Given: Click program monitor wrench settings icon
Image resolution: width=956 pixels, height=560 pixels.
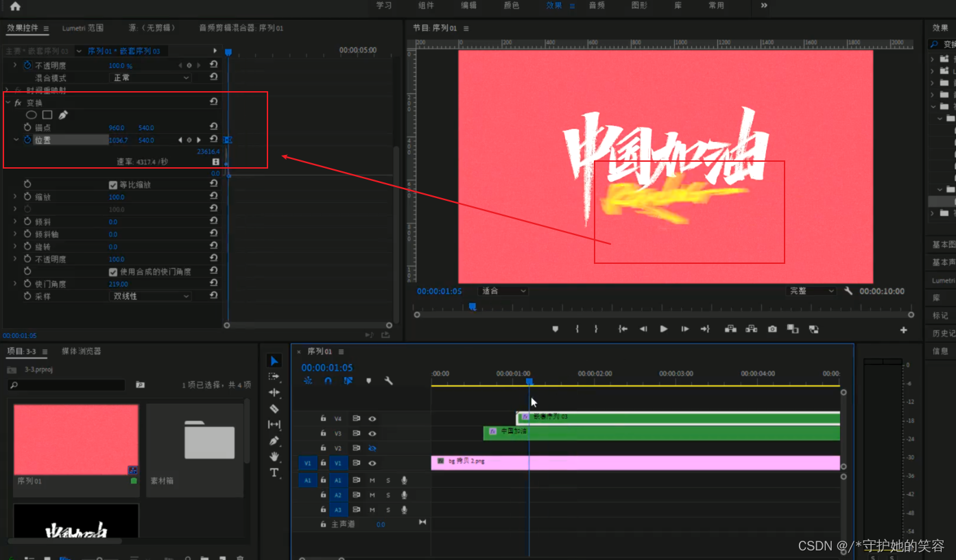Looking at the screenshot, I should pos(848,291).
